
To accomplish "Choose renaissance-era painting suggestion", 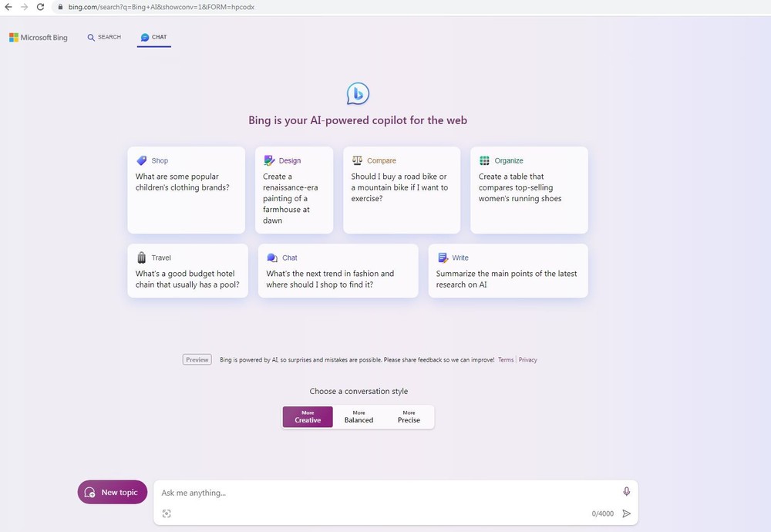I will [x=294, y=190].
